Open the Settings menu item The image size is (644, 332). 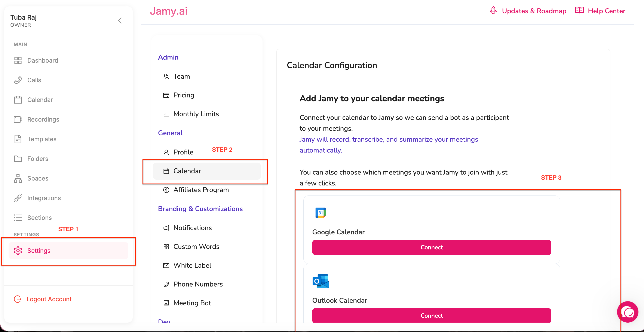point(68,251)
